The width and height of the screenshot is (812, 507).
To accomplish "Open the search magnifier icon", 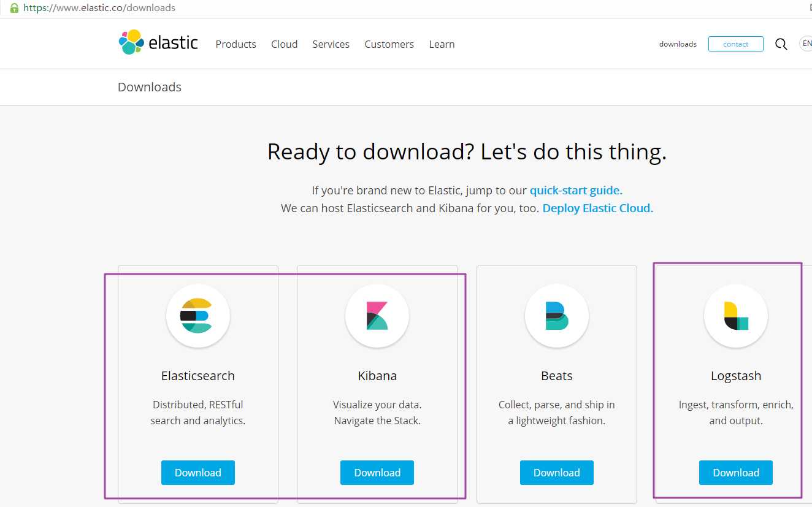I will point(781,44).
